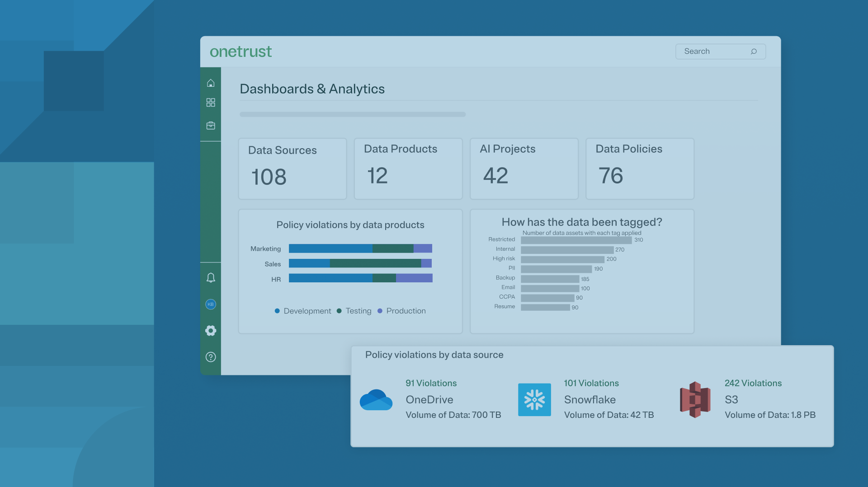This screenshot has width=868, height=487.
Task: Open the settings gear icon
Action: pyautogui.click(x=211, y=331)
